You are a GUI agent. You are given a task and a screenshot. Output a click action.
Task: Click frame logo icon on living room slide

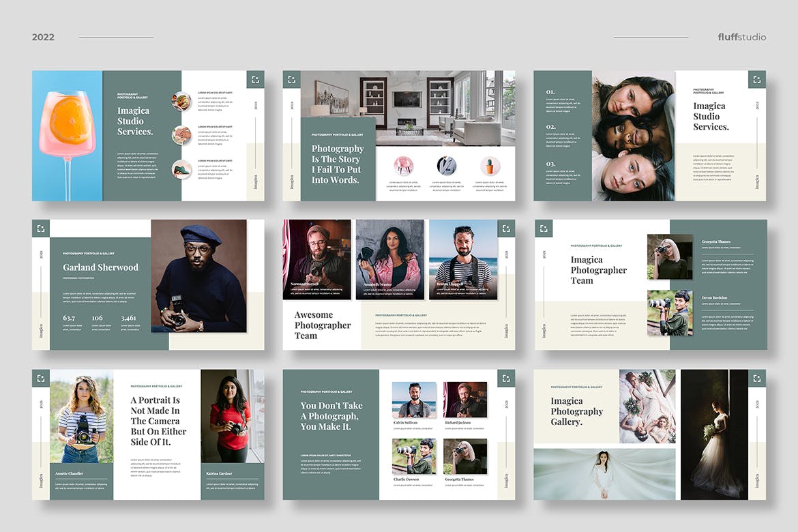coord(292,80)
